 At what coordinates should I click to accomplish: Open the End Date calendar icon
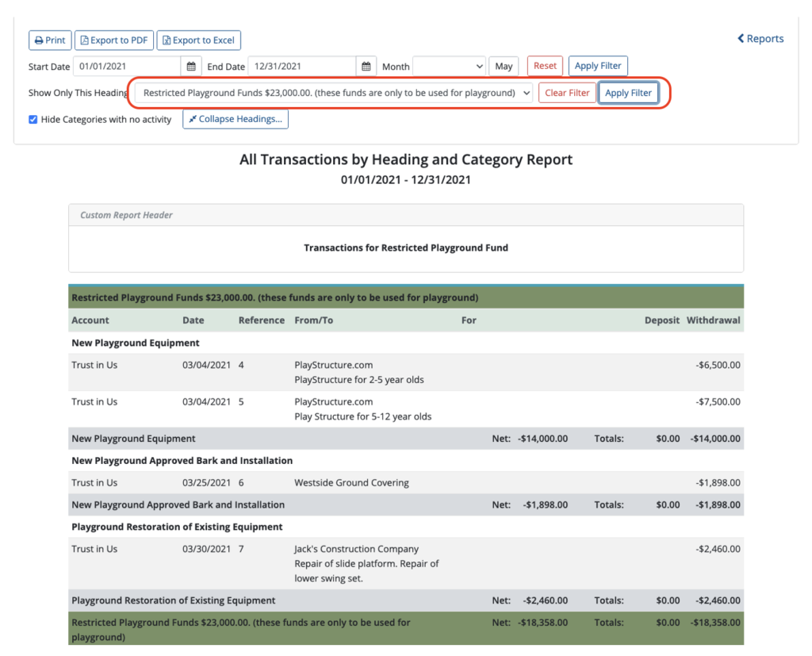366,66
